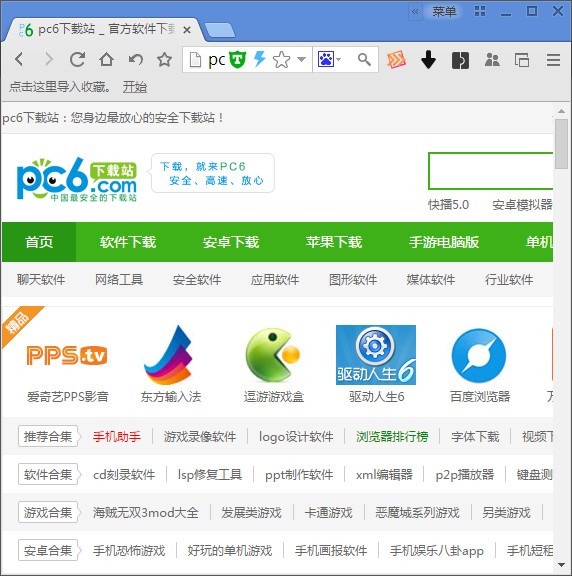
Task: Click the windows overlay icon
Action: pos(522,60)
